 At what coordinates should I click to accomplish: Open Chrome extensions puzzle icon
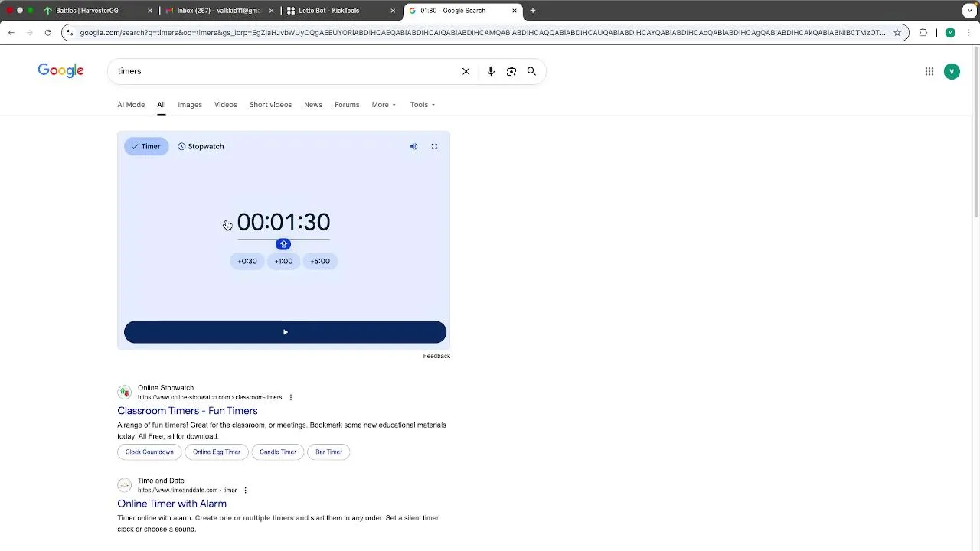923,32
